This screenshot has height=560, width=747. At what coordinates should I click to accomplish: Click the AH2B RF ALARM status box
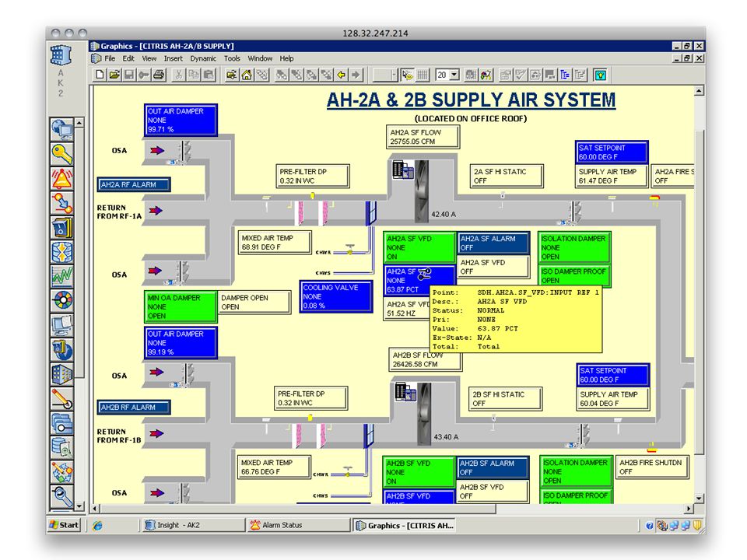click(133, 407)
